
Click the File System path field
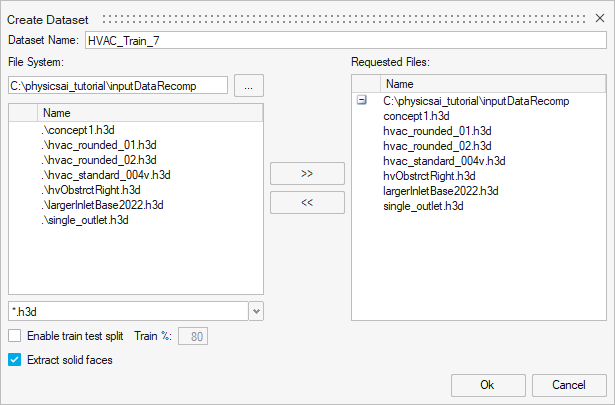coord(118,85)
